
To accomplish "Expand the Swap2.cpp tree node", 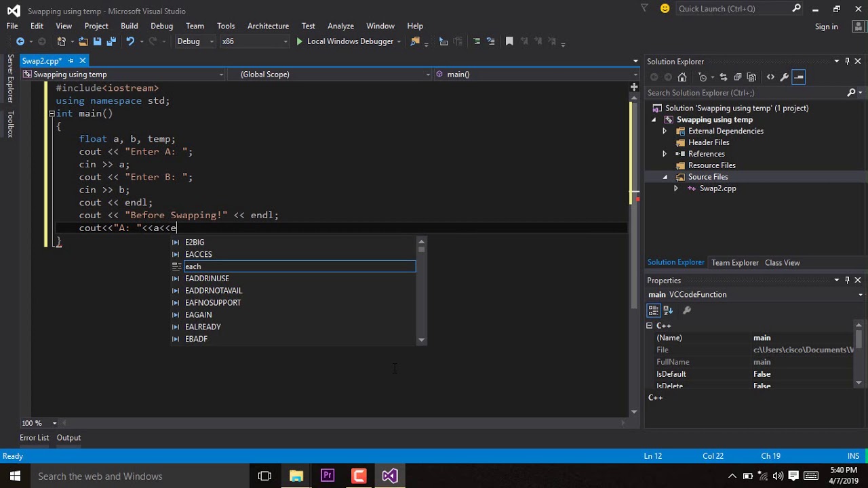I will pyautogui.click(x=675, y=189).
